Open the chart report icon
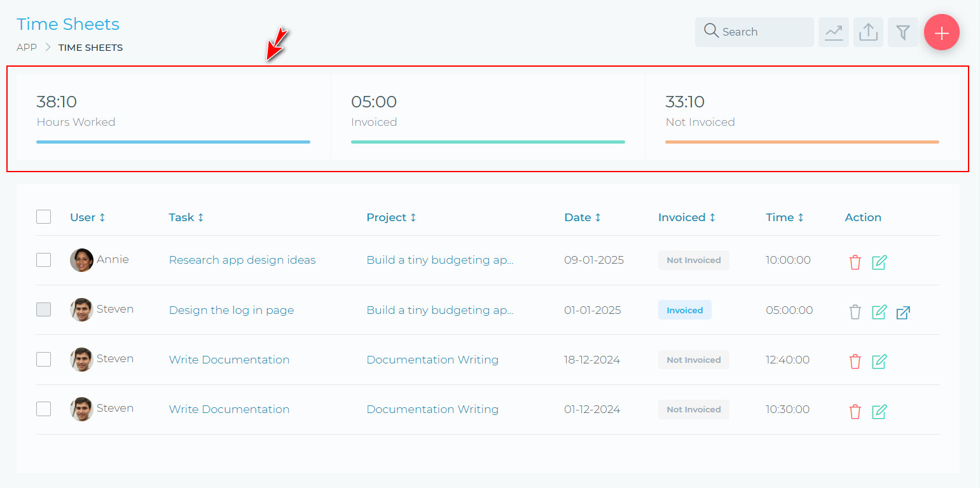This screenshot has width=980, height=488. pos(833,32)
